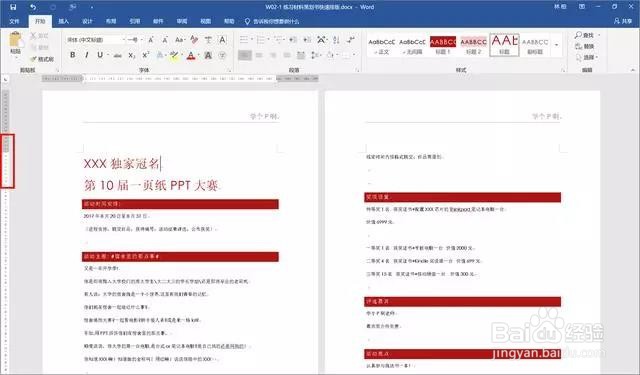640x375 pixels.
Task: Apply a character border with the boxed A icon
Action: 222,40
